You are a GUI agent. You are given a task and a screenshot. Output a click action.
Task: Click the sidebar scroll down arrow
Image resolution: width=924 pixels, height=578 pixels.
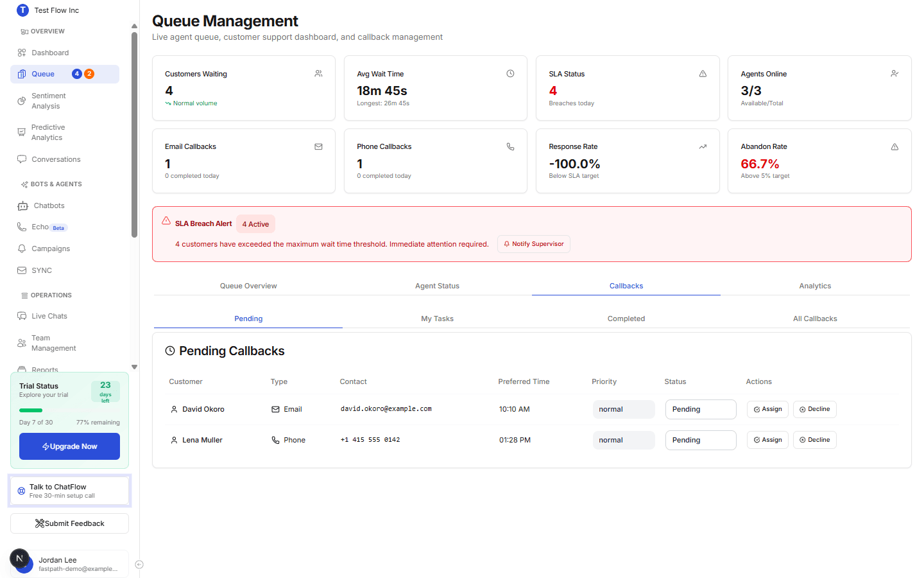coord(134,367)
